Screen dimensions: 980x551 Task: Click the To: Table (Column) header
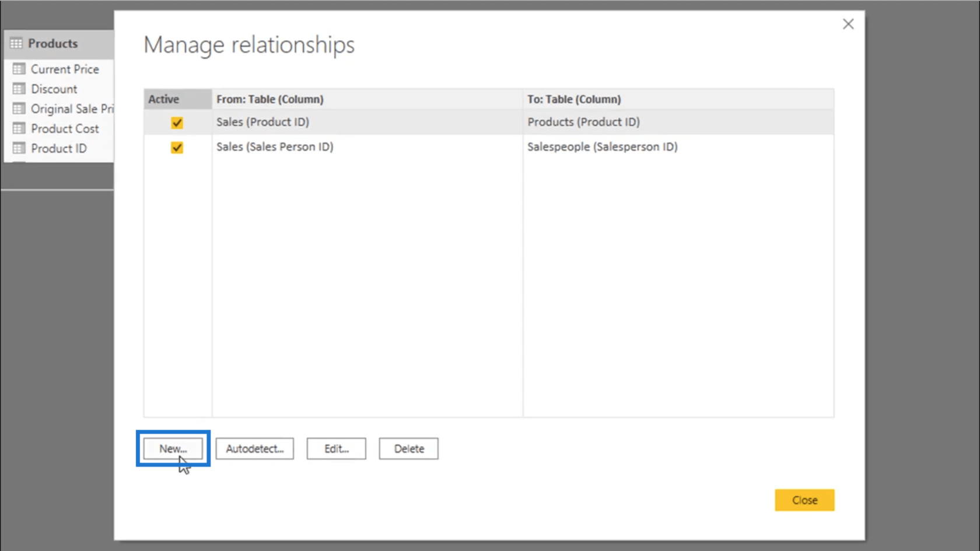click(x=678, y=99)
